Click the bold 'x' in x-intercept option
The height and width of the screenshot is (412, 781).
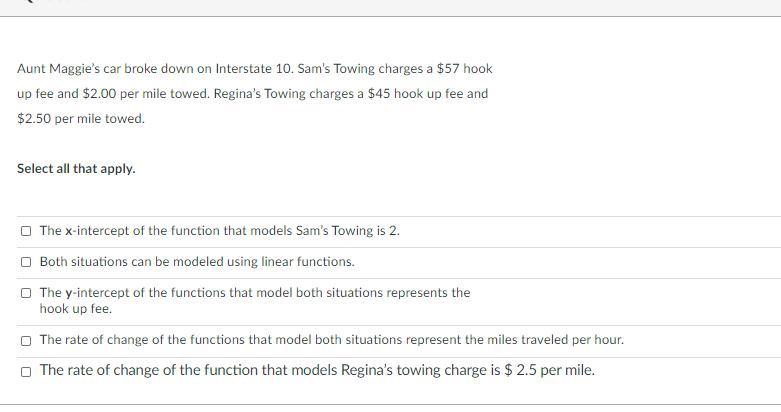69,231
